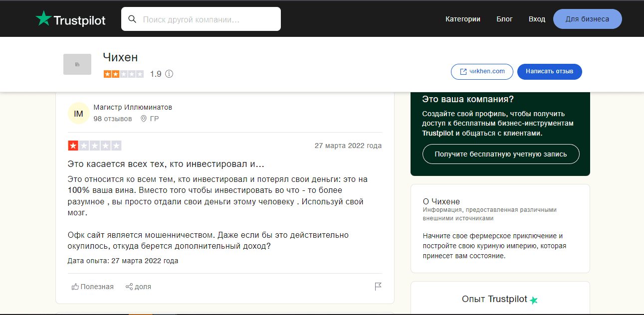
Task: Click the company logo placeholder for Чихен
Action: pyautogui.click(x=76, y=64)
